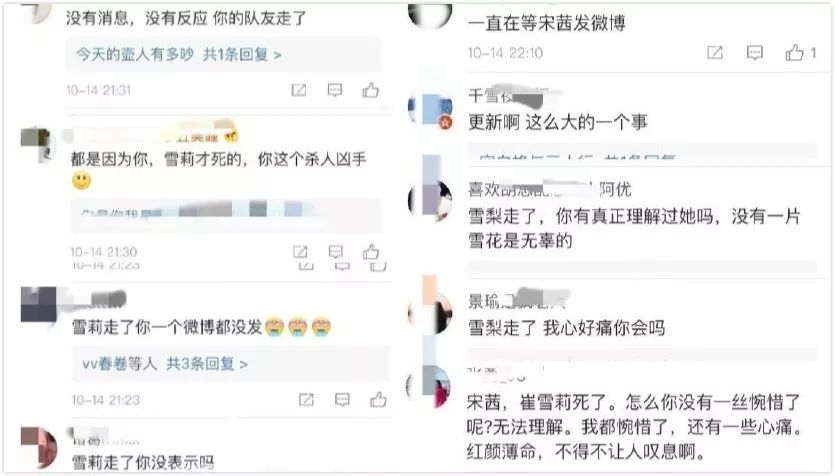Open avatar beside 雪梨走了 我心好痛 comment
The height and width of the screenshot is (476, 835).
tap(430, 313)
